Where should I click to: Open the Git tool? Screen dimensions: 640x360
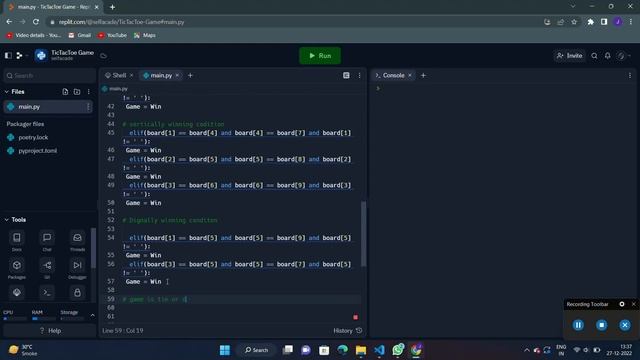coord(47,268)
